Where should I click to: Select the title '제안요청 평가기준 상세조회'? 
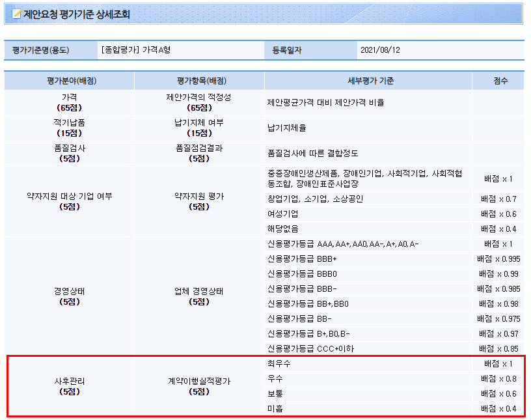(x=76, y=14)
